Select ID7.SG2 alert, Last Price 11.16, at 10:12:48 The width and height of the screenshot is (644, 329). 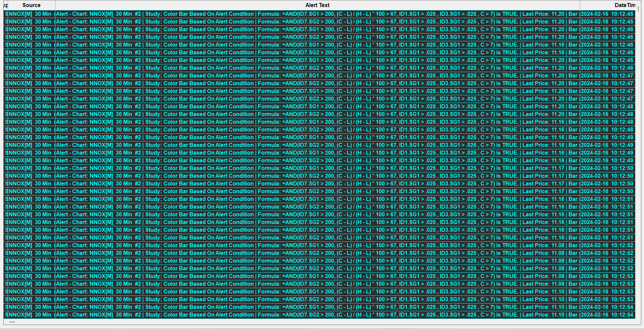click(319, 129)
